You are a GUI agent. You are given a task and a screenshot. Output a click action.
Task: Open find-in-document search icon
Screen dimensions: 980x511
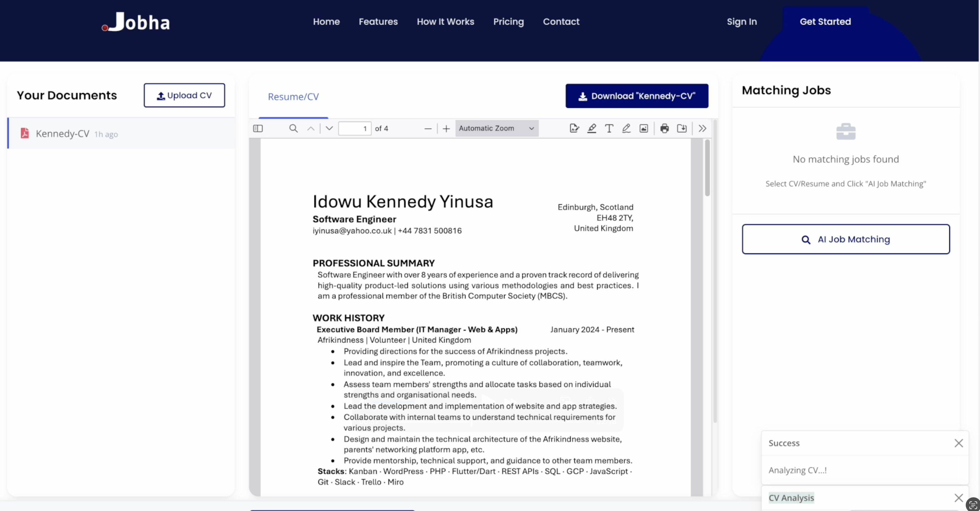click(293, 128)
